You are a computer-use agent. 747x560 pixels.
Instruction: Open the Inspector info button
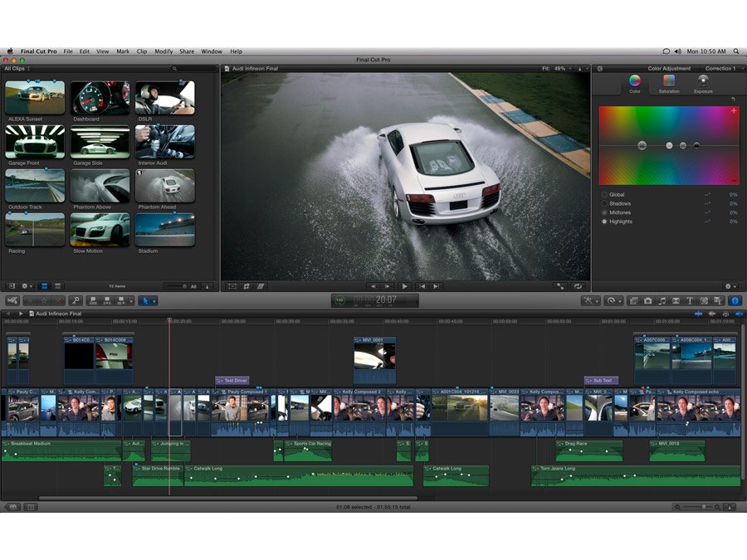[x=734, y=301]
